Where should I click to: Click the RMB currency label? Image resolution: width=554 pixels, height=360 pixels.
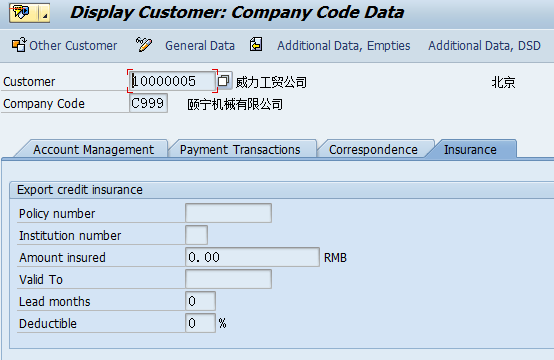click(x=335, y=258)
